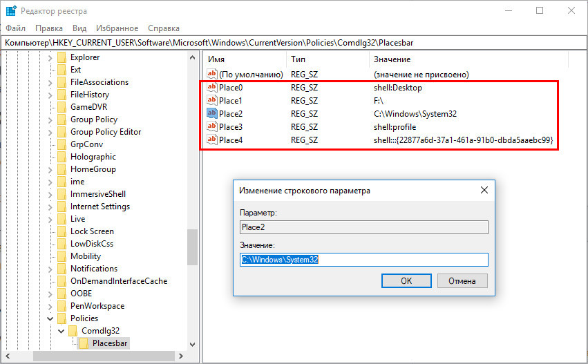Maximize the Registry Editor window

pyautogui.click(x=539, y=10)
